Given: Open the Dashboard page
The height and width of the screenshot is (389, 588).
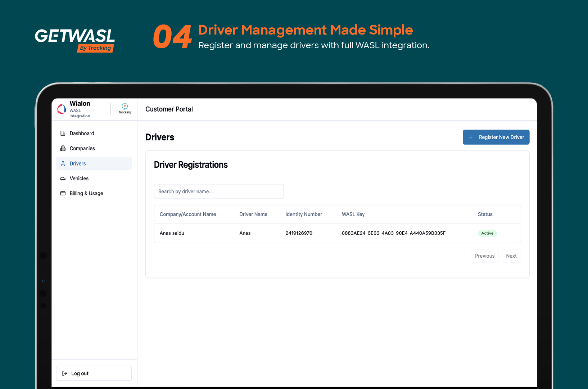Looking at the screenshot, I should (x=94, y=134).
